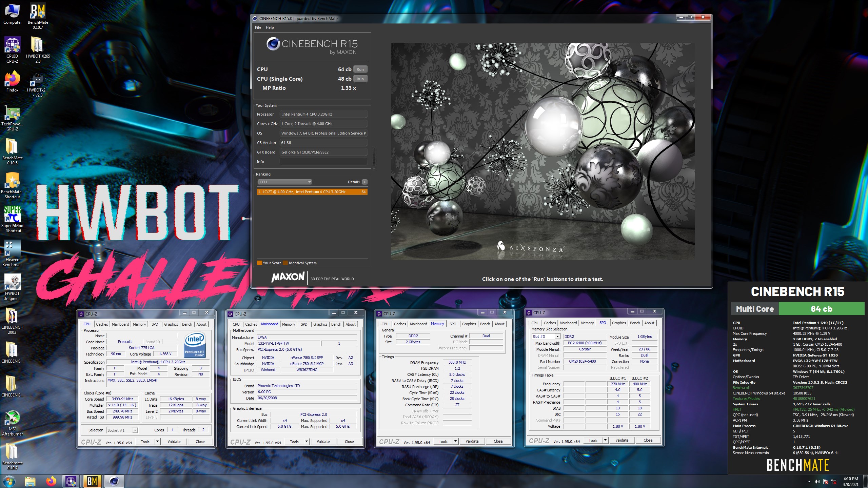The height and width of the screenshot is (488, 868).
Task: Click Validate in Memory CPU-Z window
Action: point(472,441)
